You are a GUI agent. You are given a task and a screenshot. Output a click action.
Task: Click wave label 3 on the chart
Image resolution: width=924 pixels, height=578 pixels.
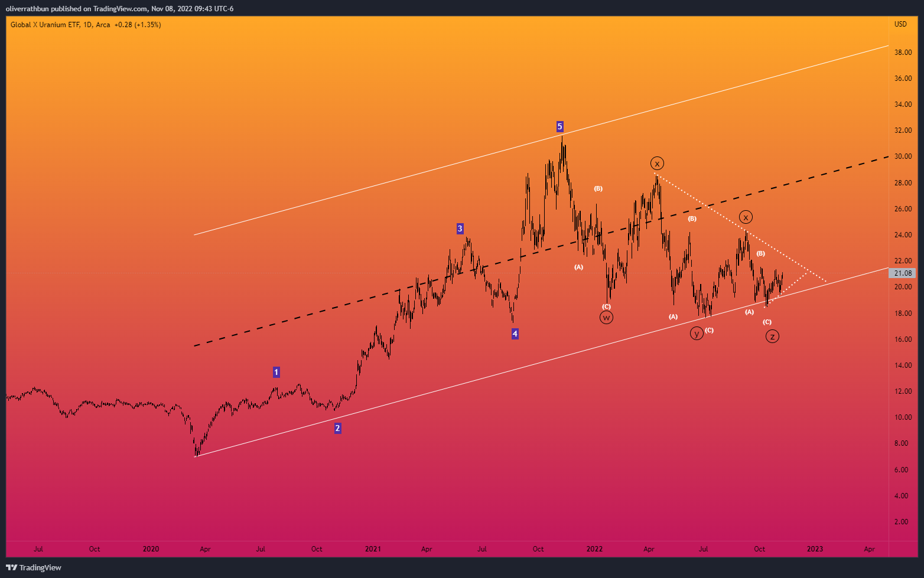(x=460, y=228)
